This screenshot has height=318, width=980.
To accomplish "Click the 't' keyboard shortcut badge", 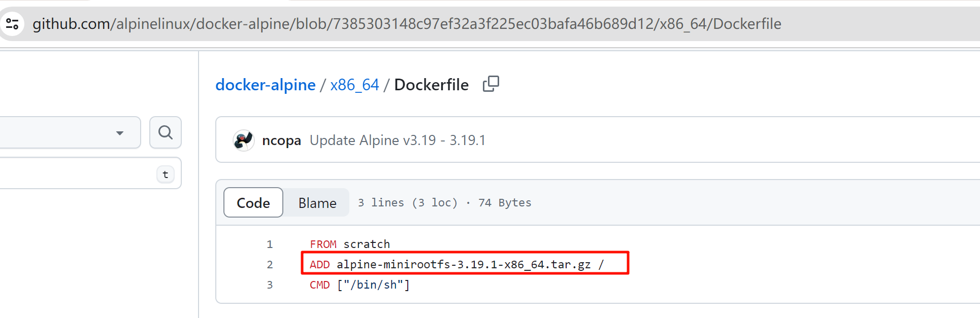I will (165, 174).
